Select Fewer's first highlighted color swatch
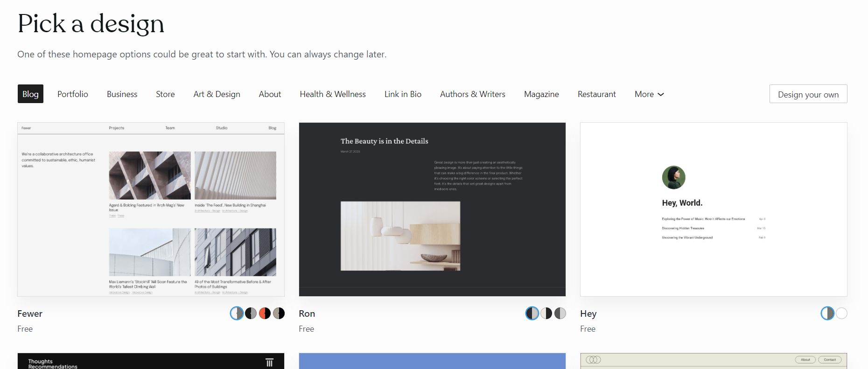Screen dimensions: 868x369 tap(237, 313)
